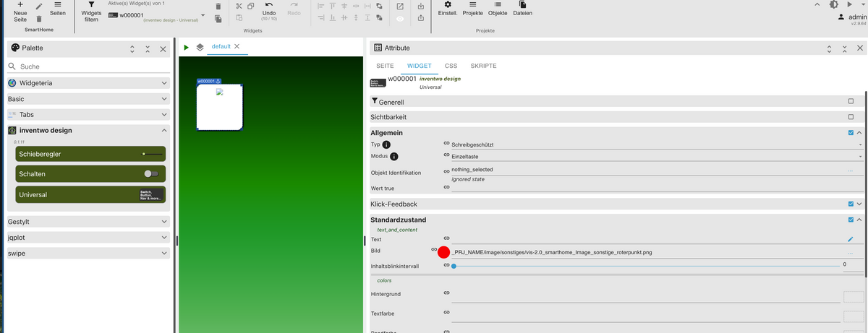Run the default view with the green play icon
This screenshot has height=333, width=868.
click(186, 47)
